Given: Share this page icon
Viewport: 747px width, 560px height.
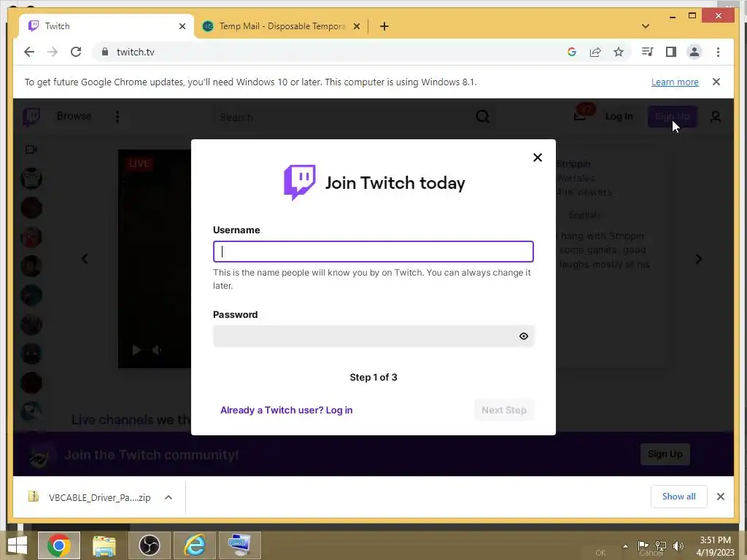Looking at the screenshot, I should 595,52.
